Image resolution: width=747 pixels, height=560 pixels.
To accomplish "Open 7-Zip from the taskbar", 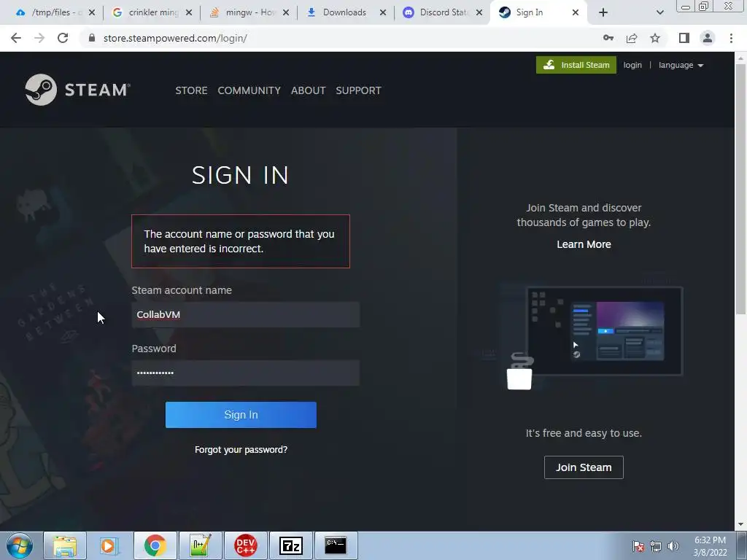I will [291, 545].
